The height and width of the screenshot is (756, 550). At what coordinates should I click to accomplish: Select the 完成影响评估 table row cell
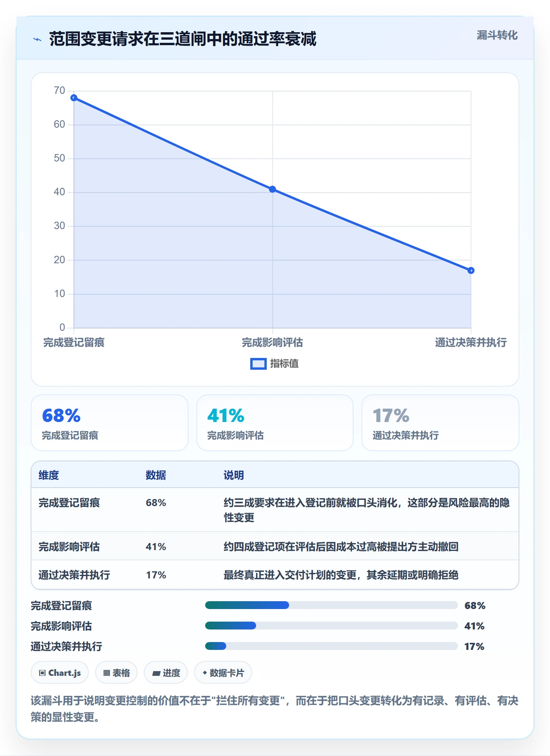click(x=69, y=547)
